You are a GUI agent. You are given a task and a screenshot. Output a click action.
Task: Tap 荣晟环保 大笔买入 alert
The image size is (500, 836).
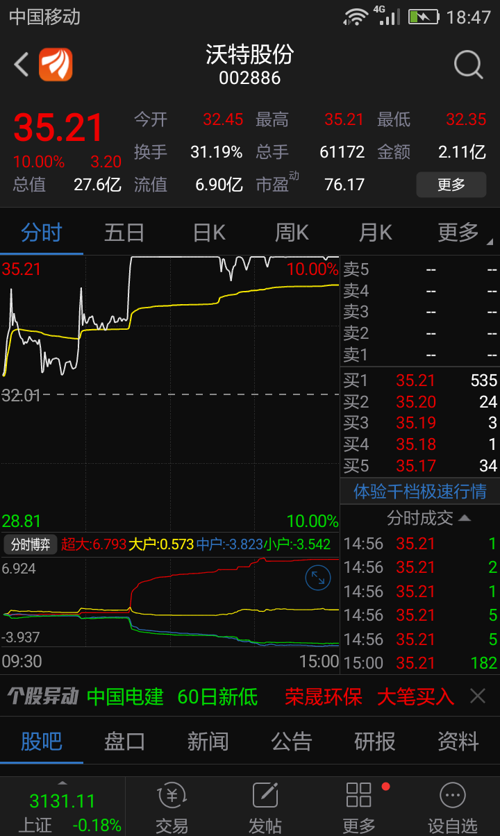[369, 696]
